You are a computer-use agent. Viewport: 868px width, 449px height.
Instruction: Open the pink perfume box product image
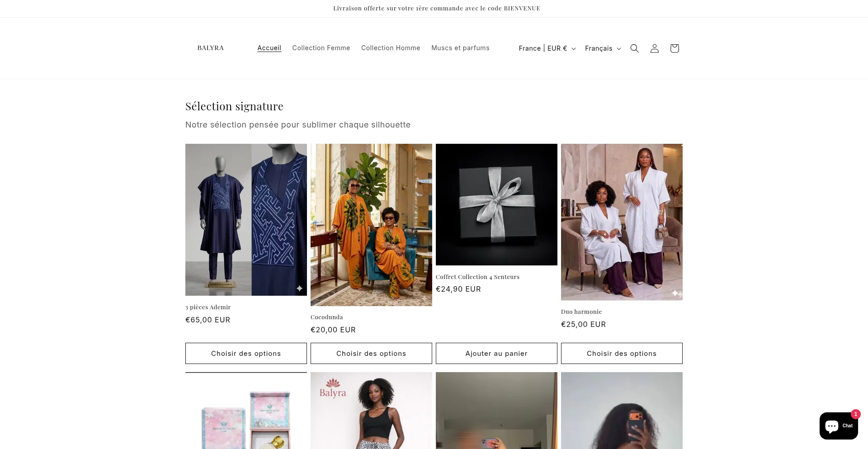(246, 411)
